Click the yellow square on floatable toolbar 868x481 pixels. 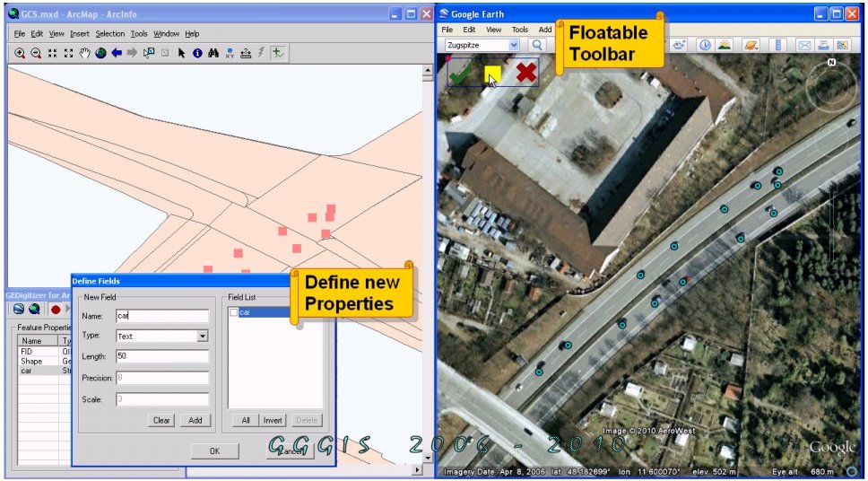coord(492,74)
